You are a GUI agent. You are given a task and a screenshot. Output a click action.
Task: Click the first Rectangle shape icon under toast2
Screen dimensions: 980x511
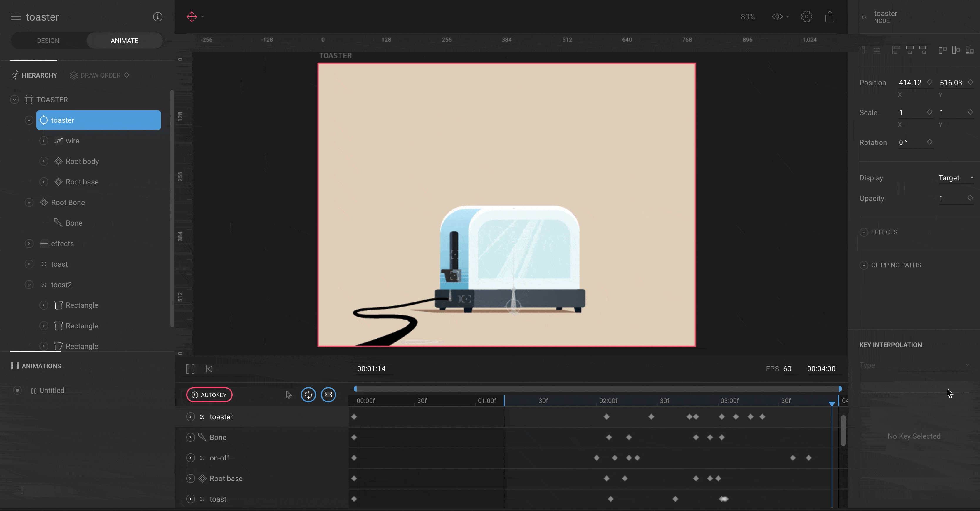(x=58, y=305)
